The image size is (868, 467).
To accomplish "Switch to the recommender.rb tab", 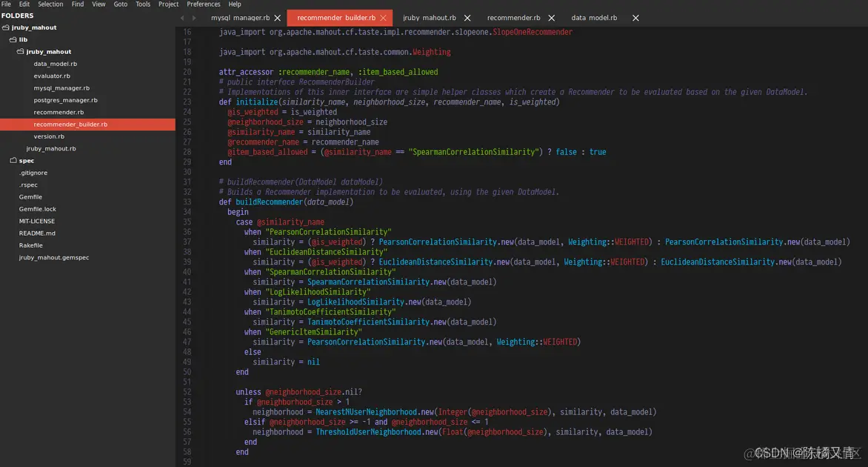I will [514, 18].
